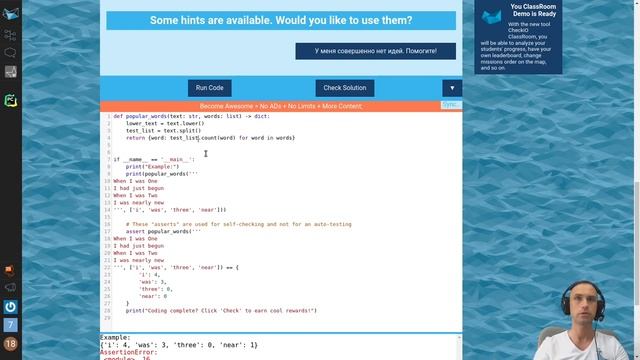This screenshot has height=360, width=640.
Task: Open the grey leaderboard chart icon in sidebar
Action: point(11,71)
